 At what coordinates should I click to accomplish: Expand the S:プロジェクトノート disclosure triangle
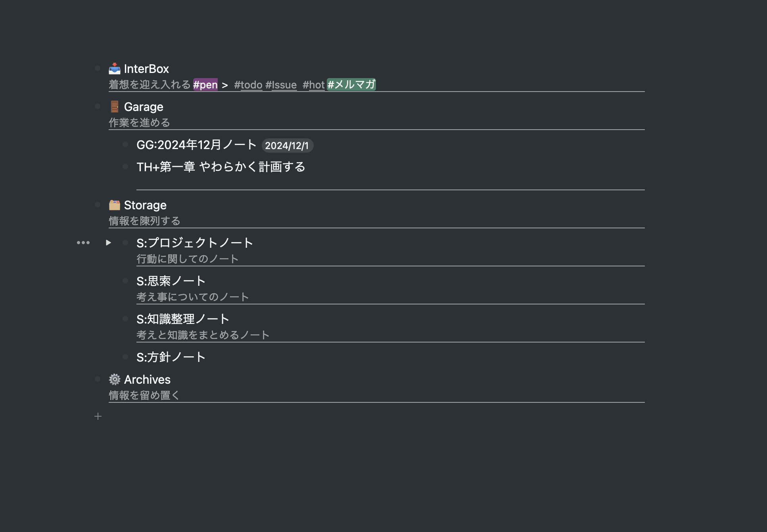(109, 242)
